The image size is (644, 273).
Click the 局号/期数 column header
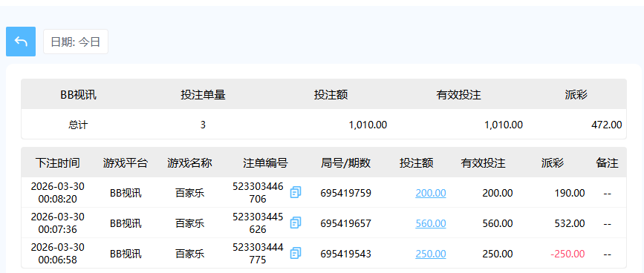(346, 163)
